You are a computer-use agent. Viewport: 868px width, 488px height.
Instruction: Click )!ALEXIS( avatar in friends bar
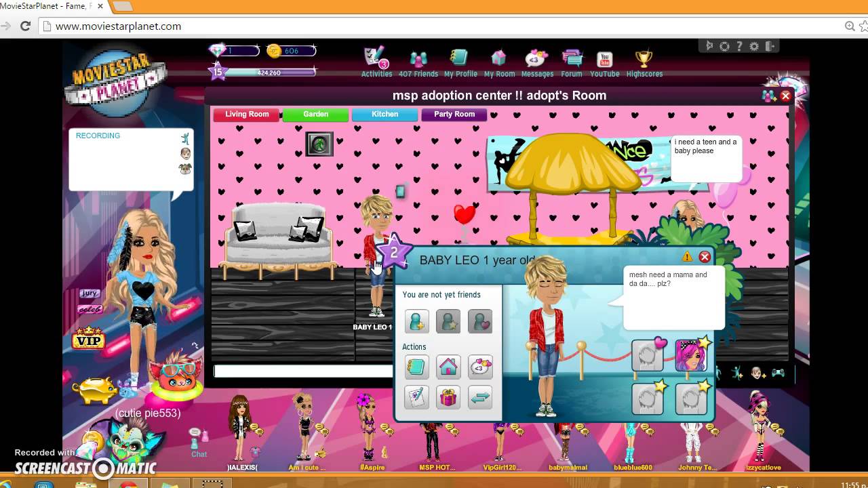click(x=239, y=430)
